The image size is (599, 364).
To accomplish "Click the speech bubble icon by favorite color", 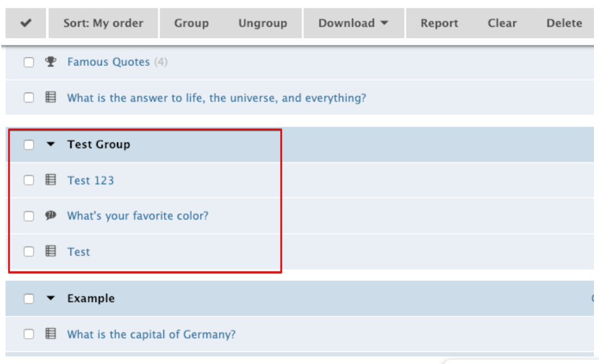I will pyautogui.click(x=51, y=216).
